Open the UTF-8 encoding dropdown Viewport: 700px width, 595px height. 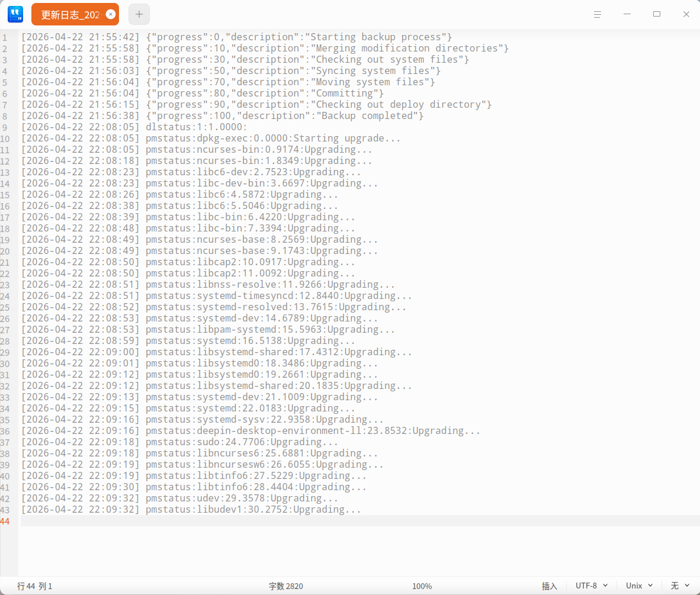point(587,586)
